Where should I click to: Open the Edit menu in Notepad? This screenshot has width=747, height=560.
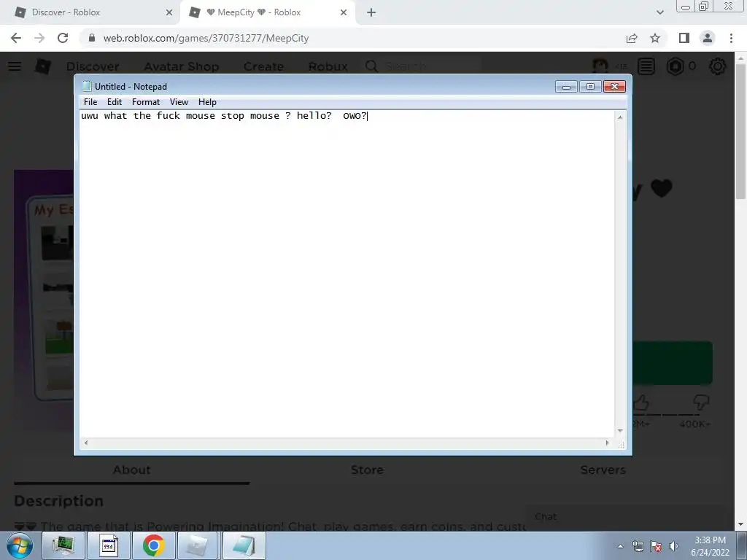115,102
